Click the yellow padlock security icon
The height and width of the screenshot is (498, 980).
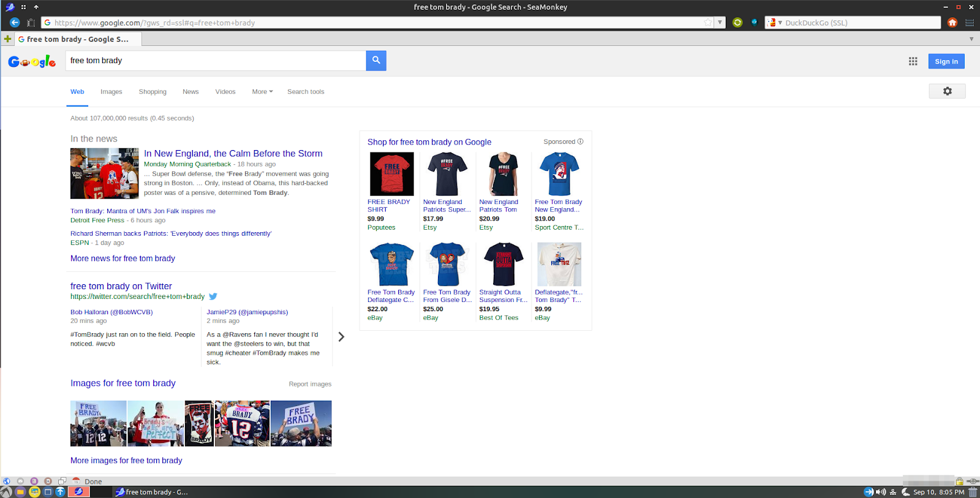coord(960,481)
